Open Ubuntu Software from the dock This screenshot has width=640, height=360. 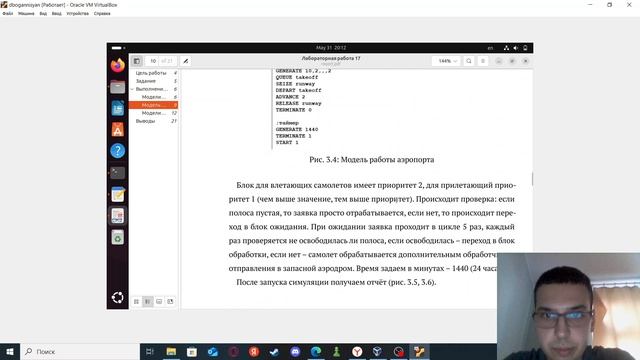(118, 129)
